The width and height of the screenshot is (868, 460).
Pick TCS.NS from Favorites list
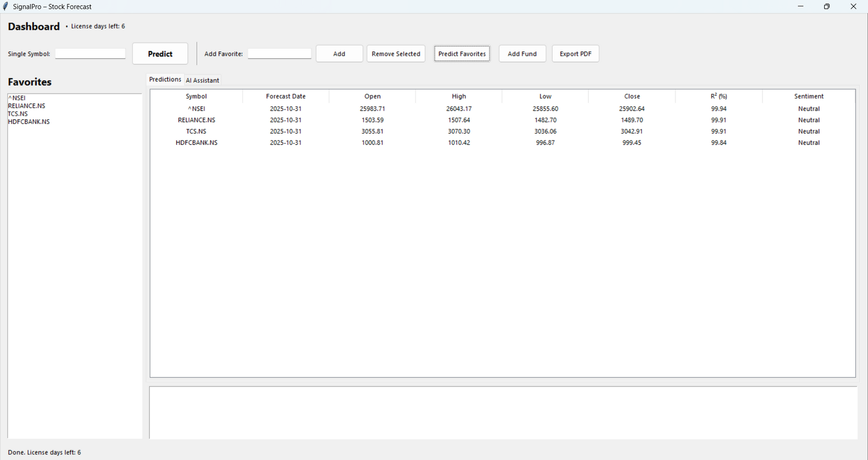pyautogui.click(x=18, y=114)
